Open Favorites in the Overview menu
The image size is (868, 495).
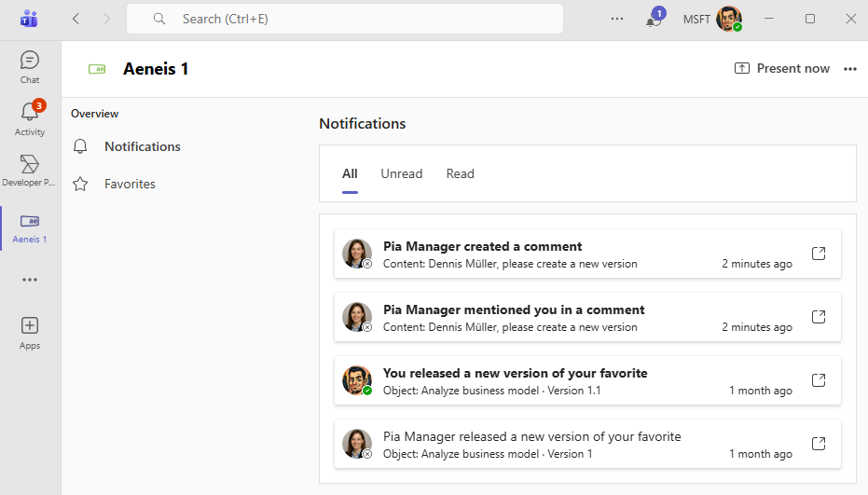pyautogui.click(x=130, y=184)
